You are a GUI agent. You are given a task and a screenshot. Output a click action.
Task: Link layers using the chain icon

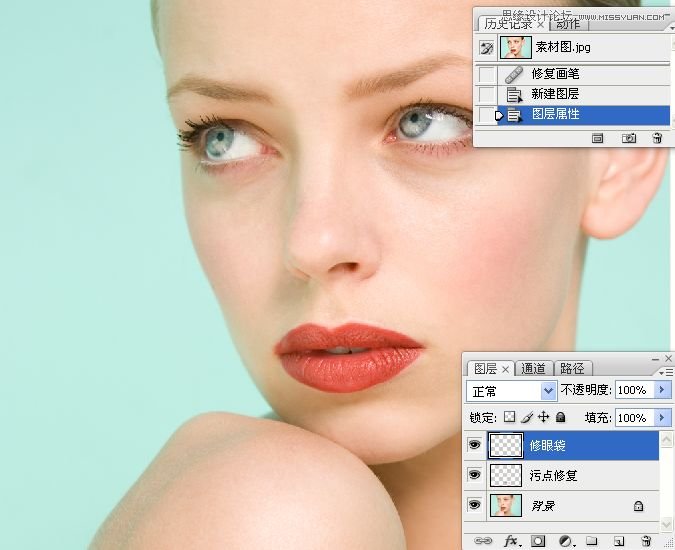(x=483, y=541)
